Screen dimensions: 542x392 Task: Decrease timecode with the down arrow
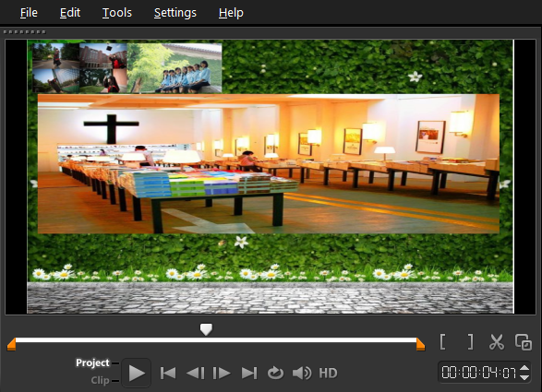click(524, 377)
